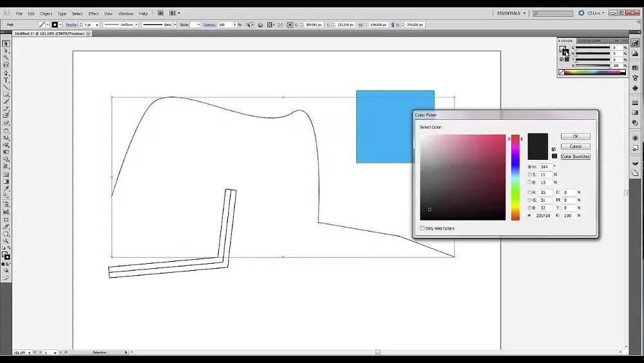Click the stroke box in the Color panel
644x363 pixels.
click(x=566, y=52)
